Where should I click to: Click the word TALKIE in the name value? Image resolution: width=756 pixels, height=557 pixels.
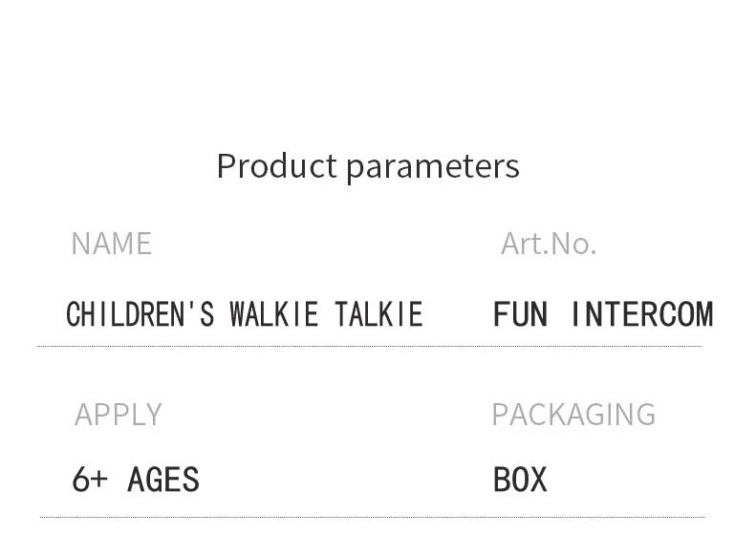[378, 314]
